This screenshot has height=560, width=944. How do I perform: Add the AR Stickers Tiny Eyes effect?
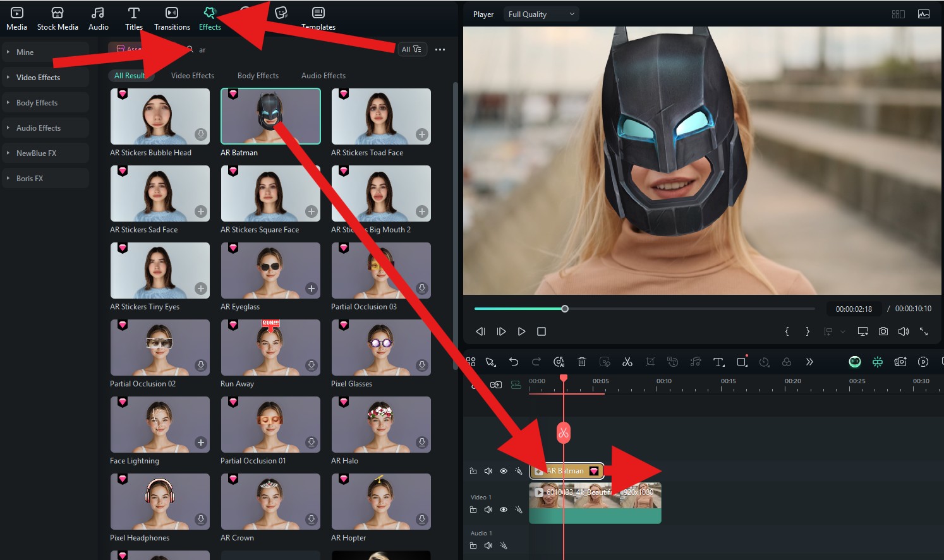click(x=200, y=289)
